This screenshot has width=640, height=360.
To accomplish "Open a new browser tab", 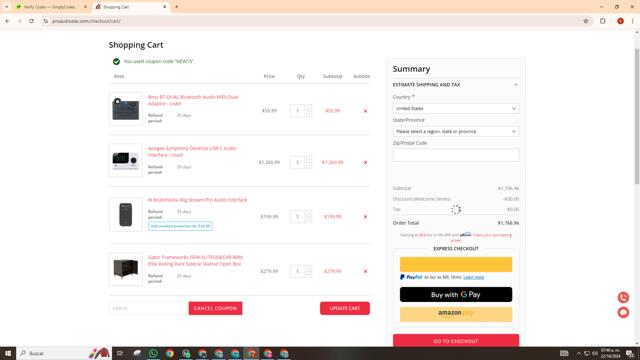I will pos(176,7).
